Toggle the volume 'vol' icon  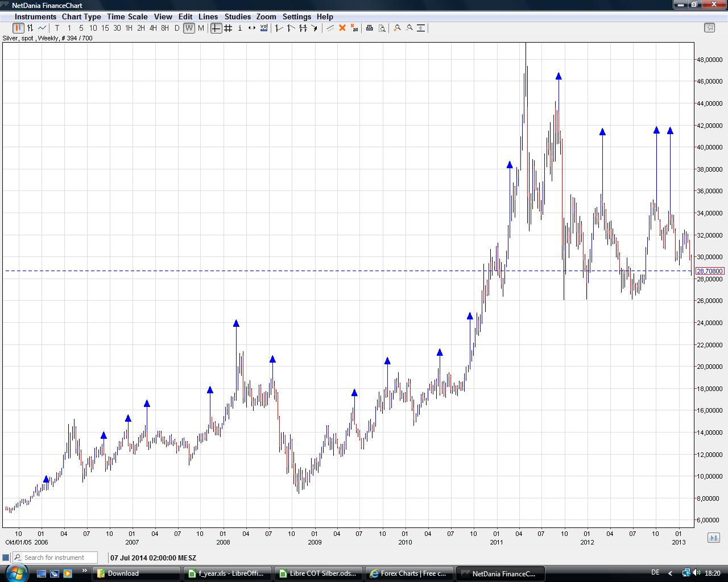(x=264, y=28)
